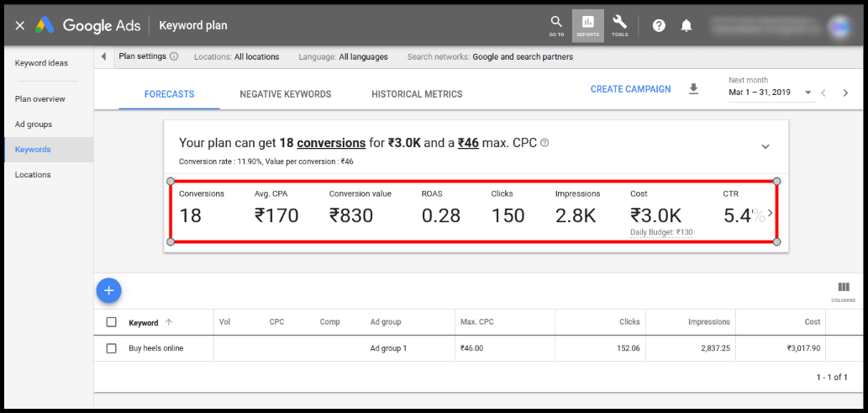Click the ₹3,017.90 cost value

(x=804, y=349)
